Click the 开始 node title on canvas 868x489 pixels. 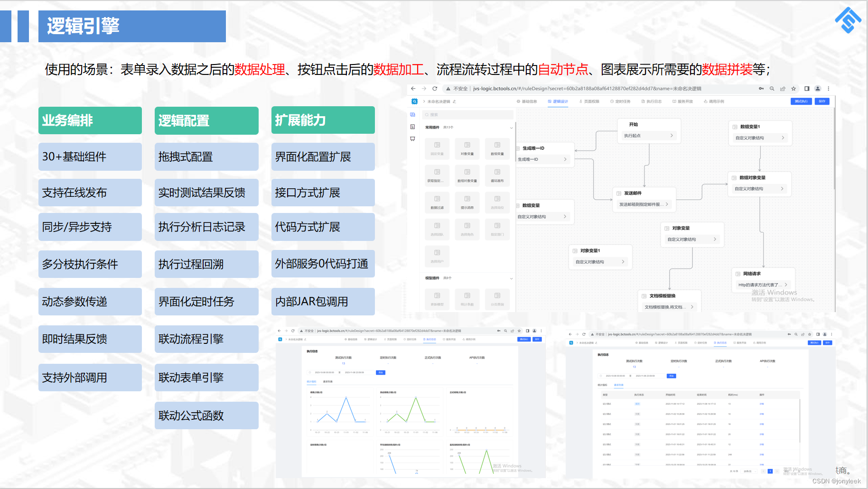click(634, 125)
